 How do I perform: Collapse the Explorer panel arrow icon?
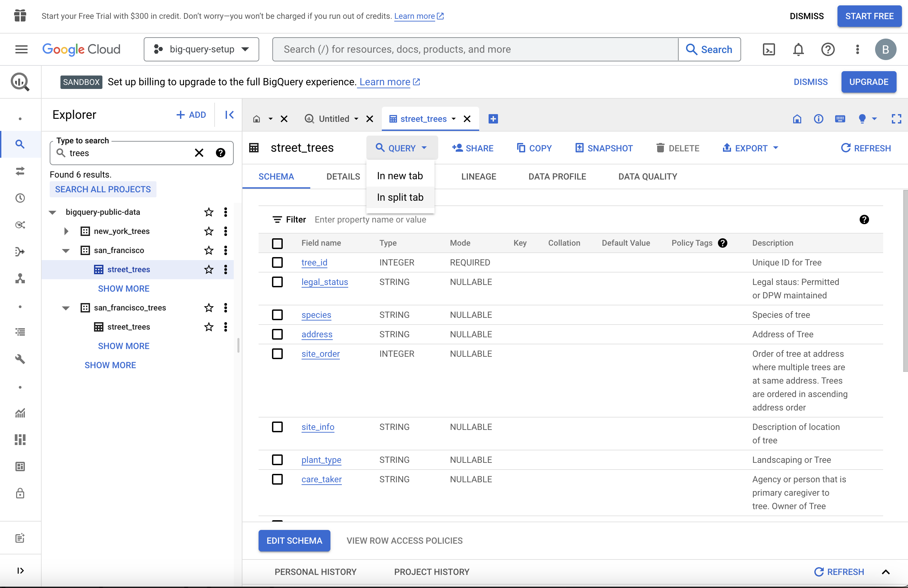[x=229, y=115]
